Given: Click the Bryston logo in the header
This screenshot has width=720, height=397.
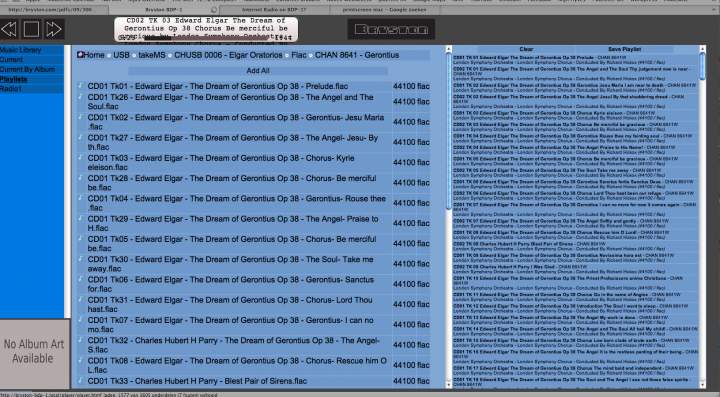Looking at the screenshot, I should click(391, 29).
